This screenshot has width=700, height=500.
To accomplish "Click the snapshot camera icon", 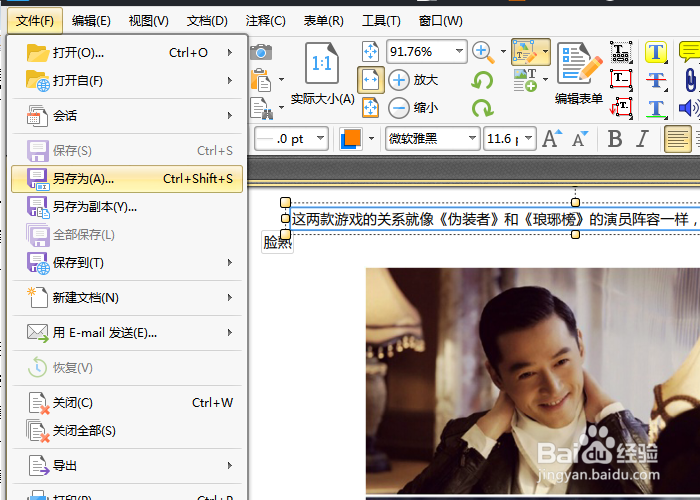I will pyautogui.click(x=261, y=52).
